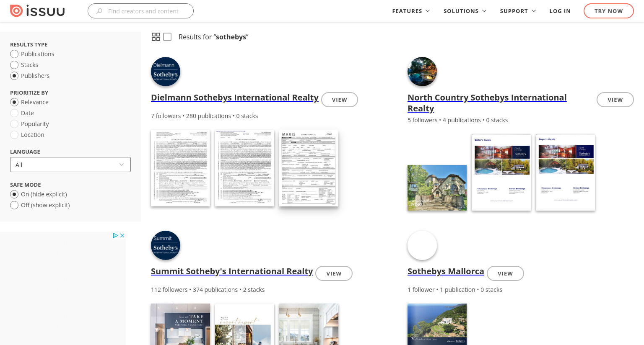The width and height of the screenshot is (644, 345).
Task: Open Summit 2022 report thumbnail
Action: [x=244, y=324]
